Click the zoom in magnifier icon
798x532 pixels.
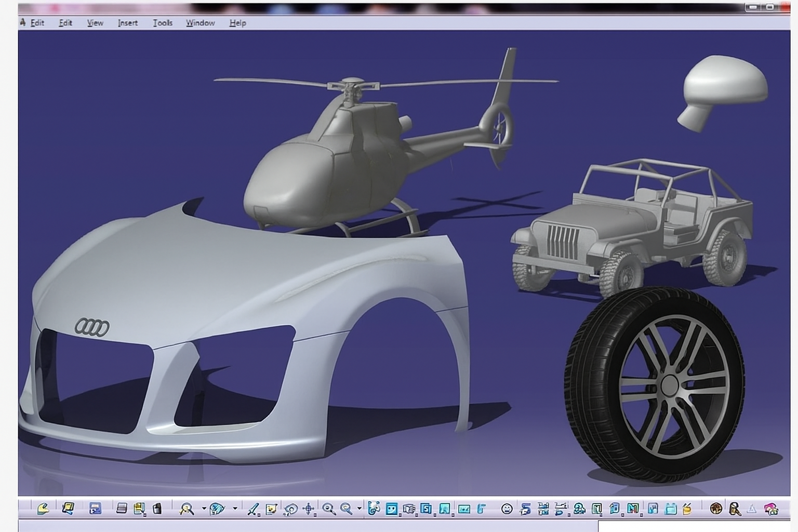click(x=328, y=509)
